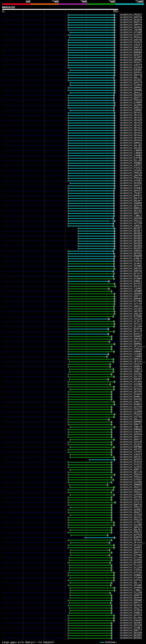The height and width of the screenshot is (644, 146).
Task: Select hit label UniRef100_A9TIM8
Action: coord(131,223)
